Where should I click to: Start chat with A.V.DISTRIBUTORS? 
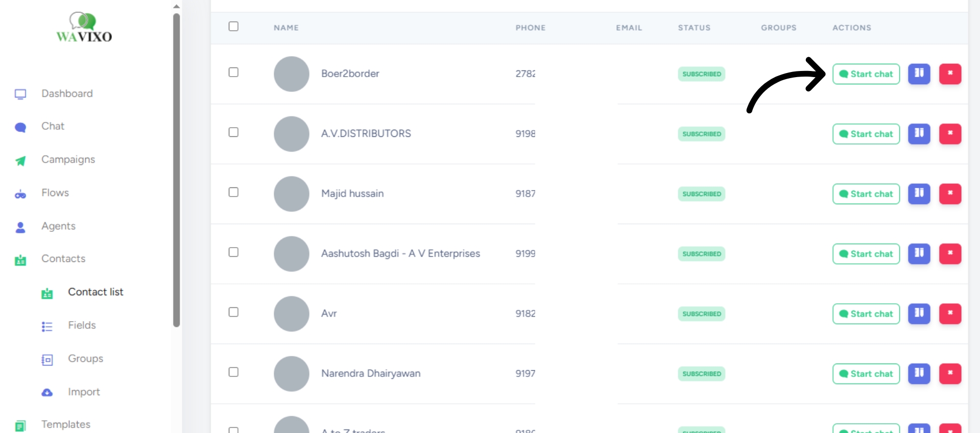[x=866, y=134]
